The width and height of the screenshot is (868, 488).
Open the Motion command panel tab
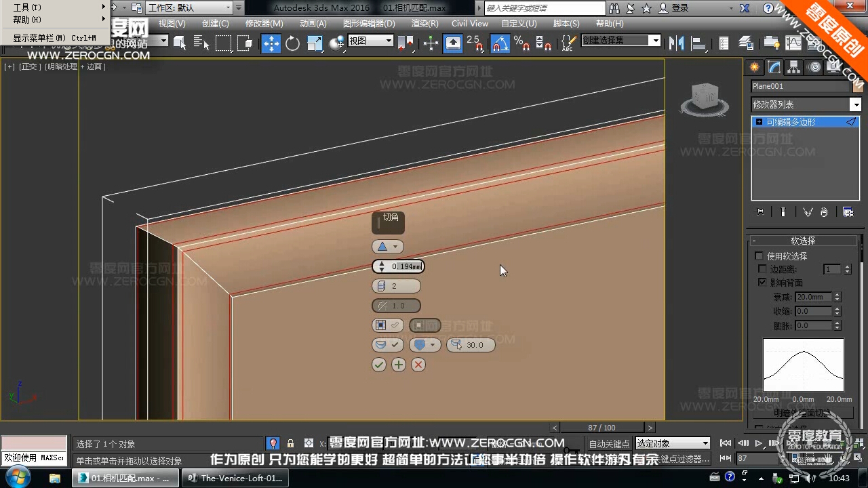tap(814, 67)
